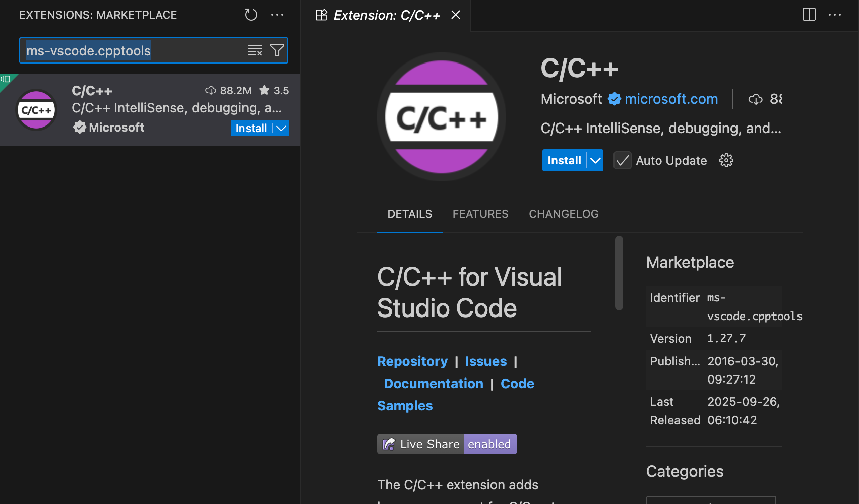Open the filter extensions icon

click(277, 50)
